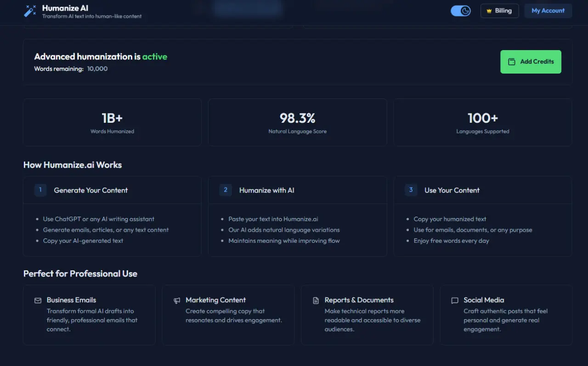Image resolution: width=588 pixels, height=366 pixels.
Task: Click the 1B+ Words Humanized stat
Action: click(113, 122)
